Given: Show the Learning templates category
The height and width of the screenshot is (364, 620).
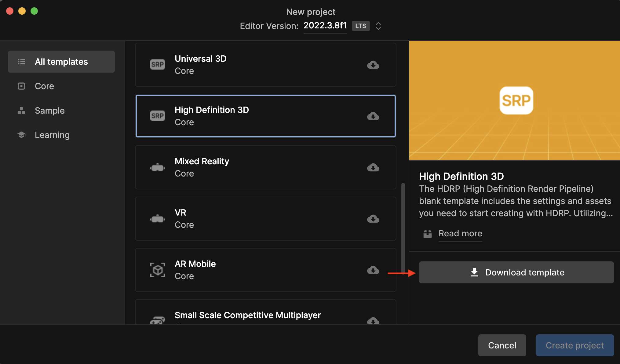Looking at the screenshot, I should tap(52, 135).
